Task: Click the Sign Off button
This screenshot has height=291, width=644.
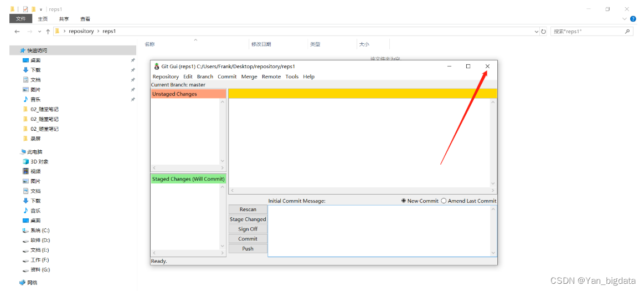Action: point(248,229)
